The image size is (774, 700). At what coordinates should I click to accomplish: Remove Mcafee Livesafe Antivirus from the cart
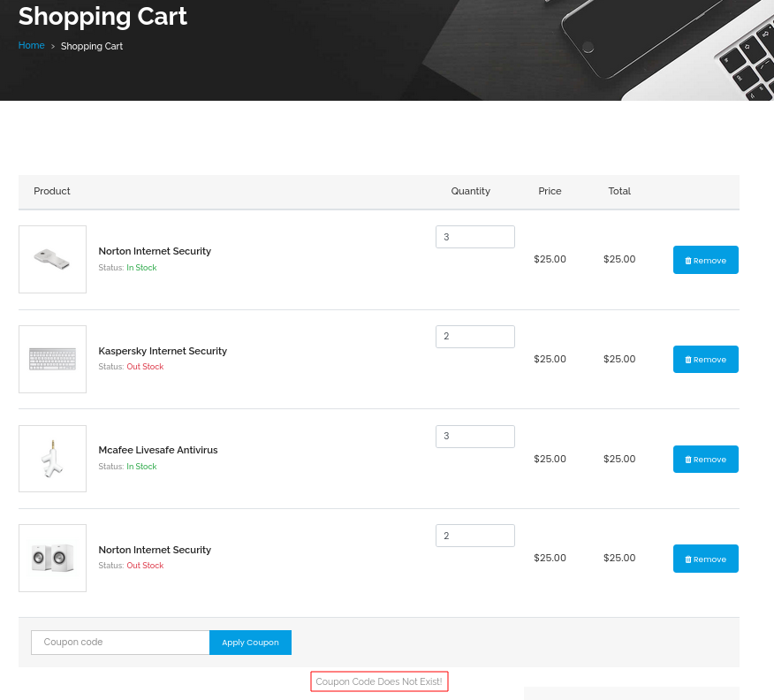(x=705, y=459)
